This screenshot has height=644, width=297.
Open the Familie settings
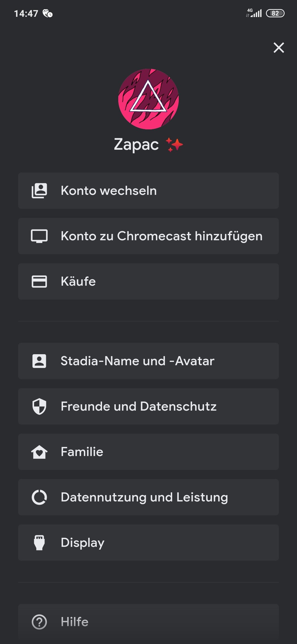click(x=82, y=452)
